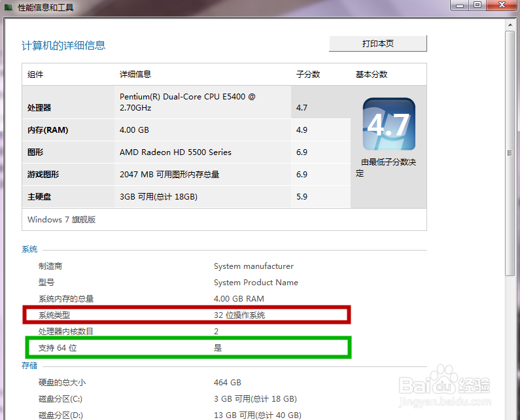
Task: Click the 打印本页 print button
Action: pos(377,43)
